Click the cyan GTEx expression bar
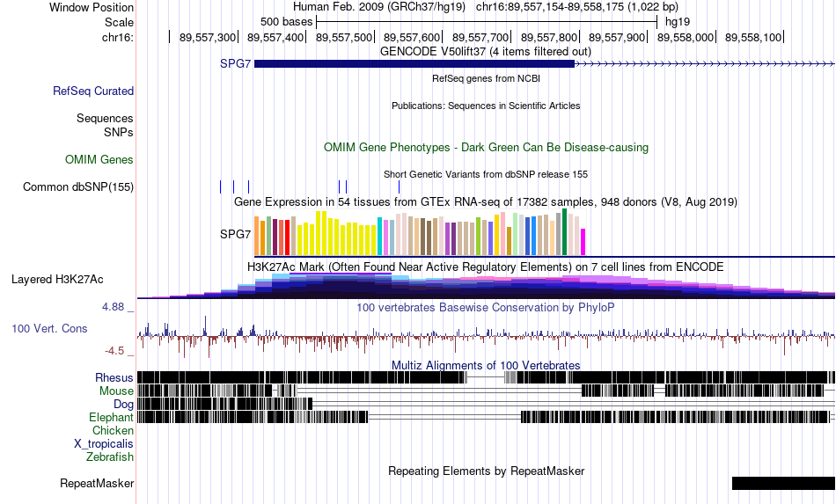 379,237
